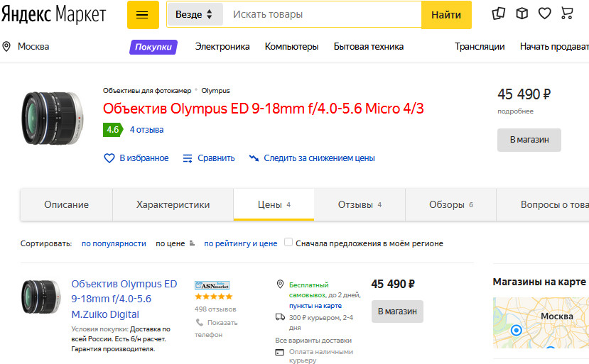Expand the Везде search scope dropdown
Viewport: 589px width, 364px height.
click(x=194, y=15)
